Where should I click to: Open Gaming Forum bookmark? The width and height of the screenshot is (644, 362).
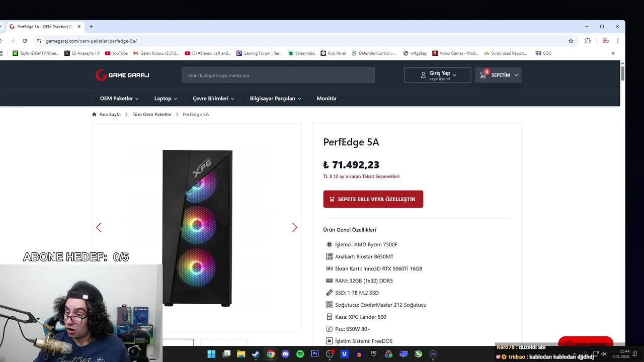tap(260, 53)
